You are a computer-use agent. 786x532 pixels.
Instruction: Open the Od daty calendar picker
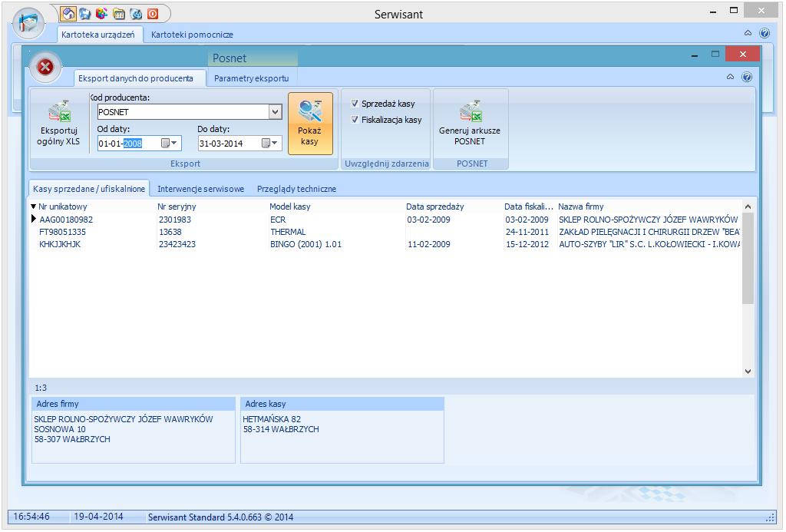click(x=165, y=144)
